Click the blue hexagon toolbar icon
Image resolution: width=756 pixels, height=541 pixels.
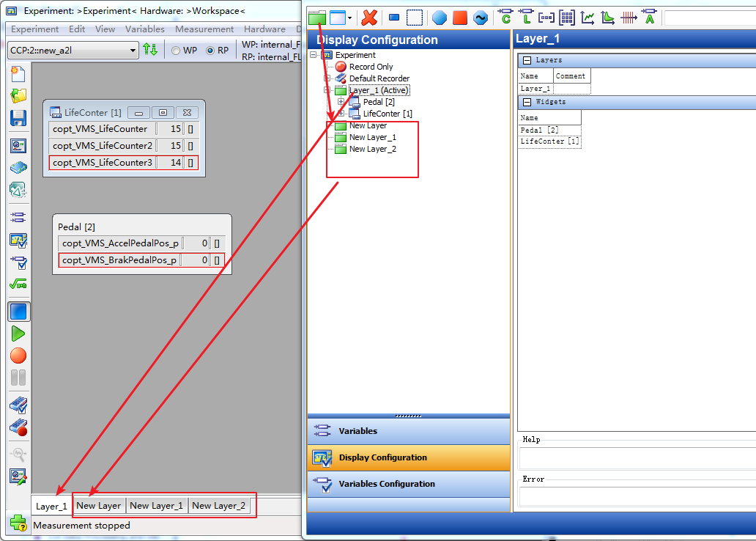(x=440, y=18)
